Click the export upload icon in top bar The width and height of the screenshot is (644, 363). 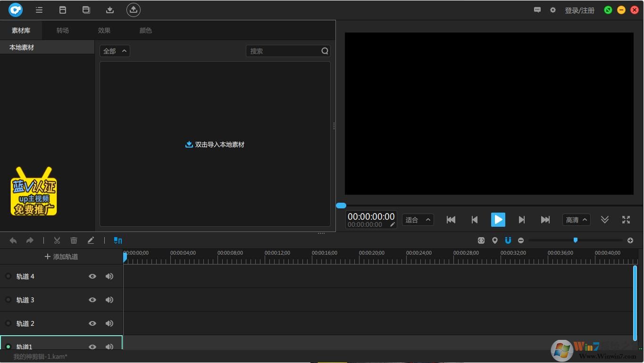pyautogui.click(x=134, y=10)
